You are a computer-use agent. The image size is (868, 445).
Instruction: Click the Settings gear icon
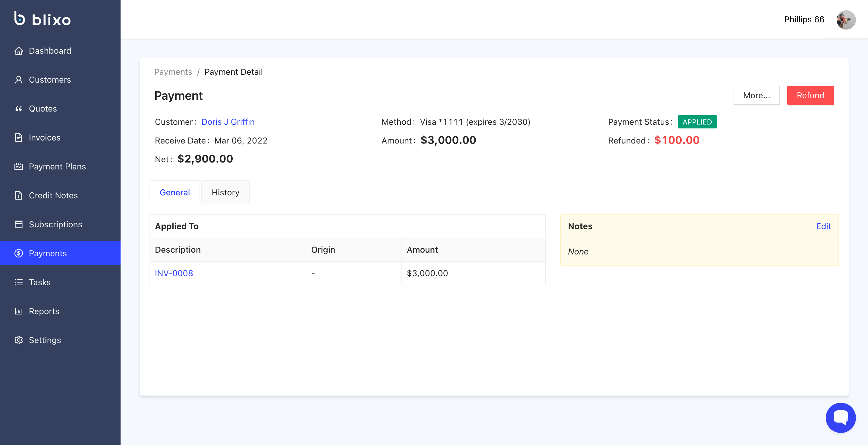point(18,340)
